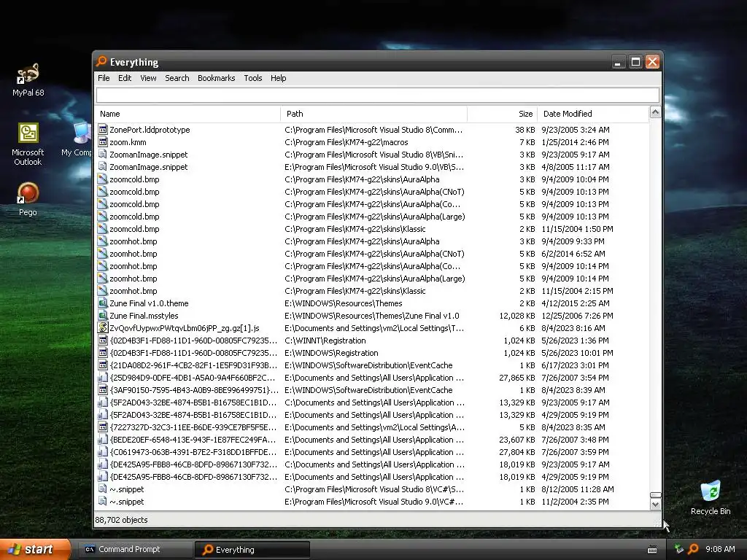Viewport: 747px width, 560px height.
Task: Click zoomcold.bmp icon in AuraAlpha(Large) row
Action: pyautogui.click(x=102, y=216)
